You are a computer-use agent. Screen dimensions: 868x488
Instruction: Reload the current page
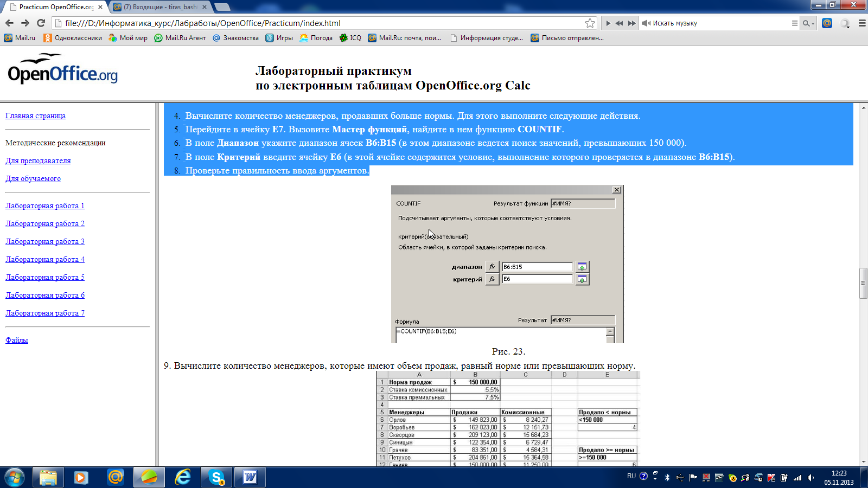click(41, 23)
